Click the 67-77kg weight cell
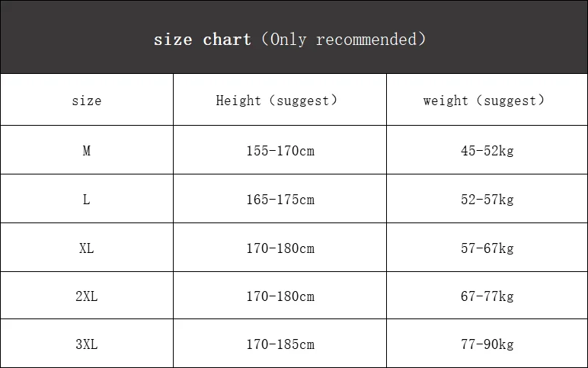 [487, 296]
